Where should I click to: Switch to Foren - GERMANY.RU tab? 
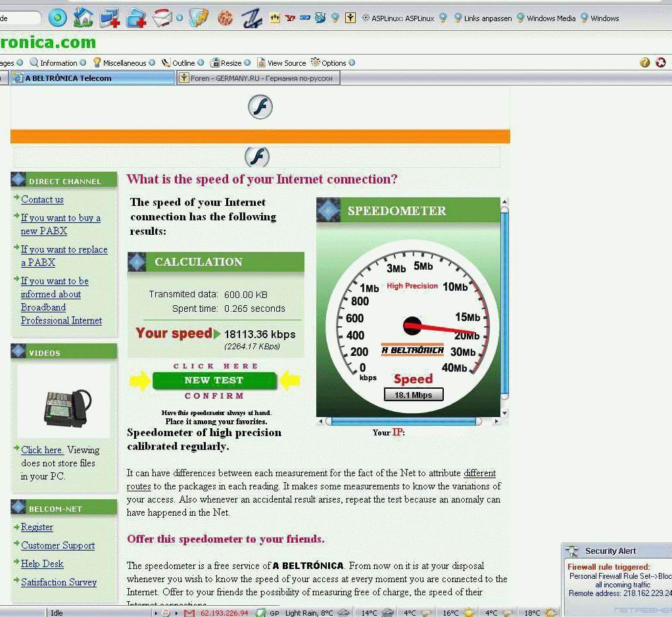pyautogui.click(x=258, y=78)
